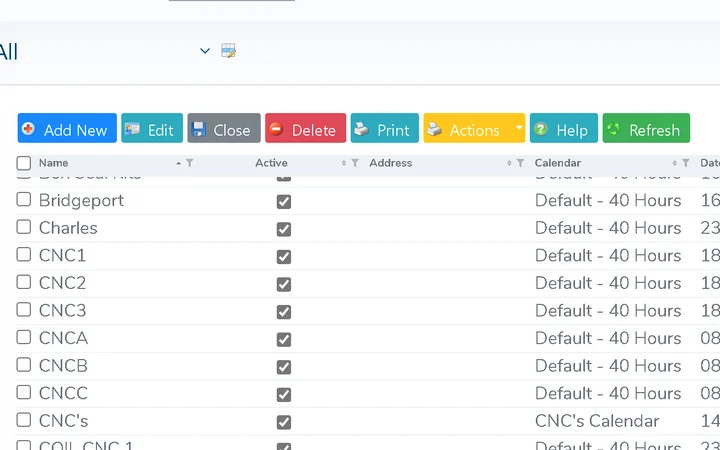This screenshot has height=450, width=720.
Task: Select the CNCB row checkbox
Action: 24,365
